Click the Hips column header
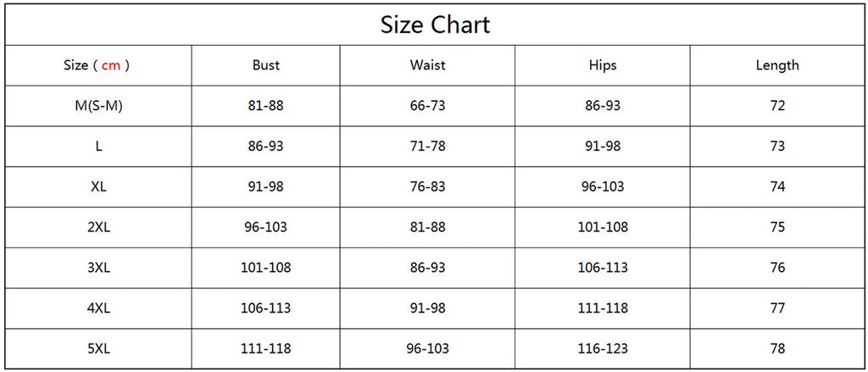868x372 pixels. click(603, 65)
